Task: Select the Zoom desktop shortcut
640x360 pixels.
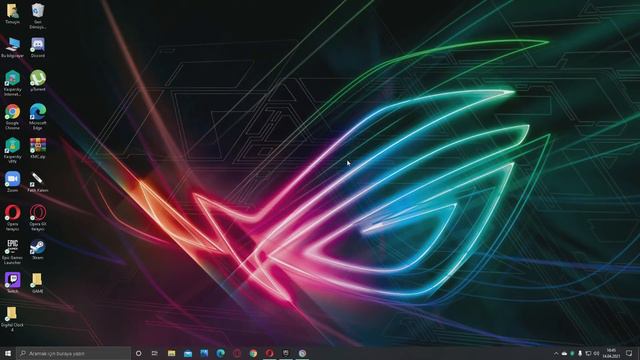Action: click(x=12, y=182)
